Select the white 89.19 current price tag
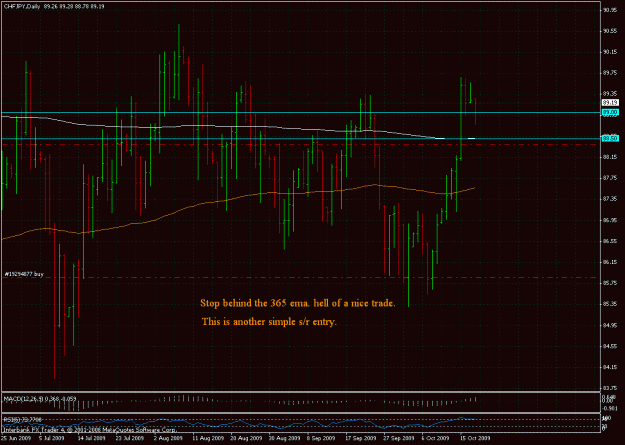625x445 pixels. pos(610,102)
